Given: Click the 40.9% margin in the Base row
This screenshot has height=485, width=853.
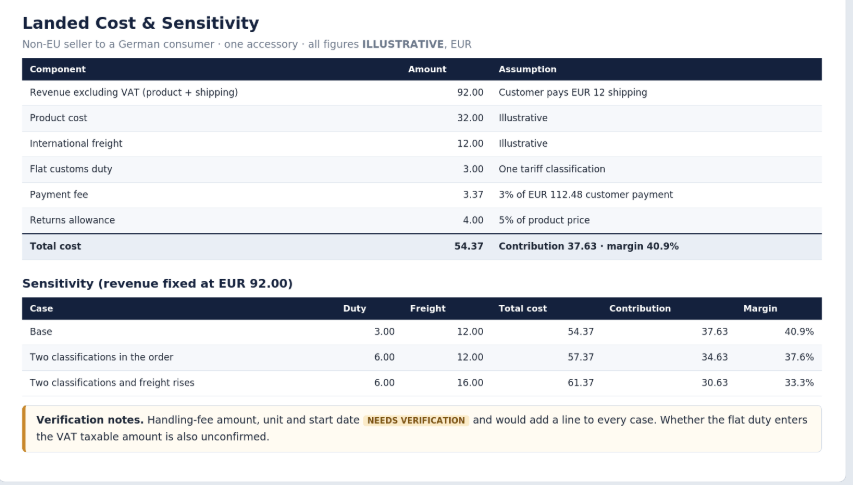Looking at the screenshot, I should coord(799,332).
